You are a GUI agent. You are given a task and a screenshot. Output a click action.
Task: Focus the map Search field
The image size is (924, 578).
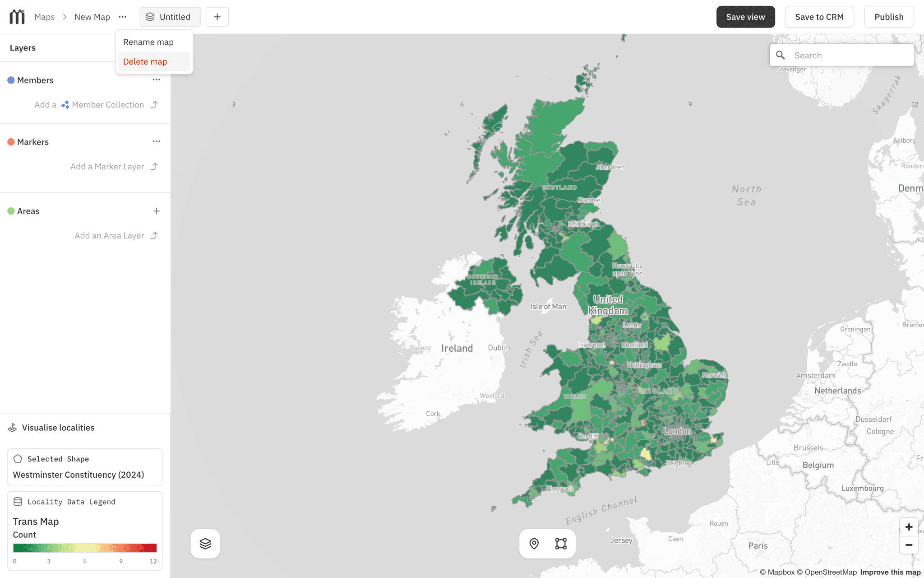point(850,55)
